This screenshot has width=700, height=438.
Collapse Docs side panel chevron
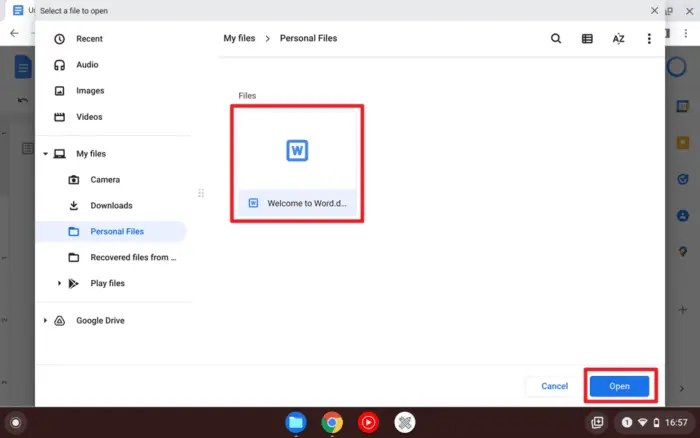682,389
